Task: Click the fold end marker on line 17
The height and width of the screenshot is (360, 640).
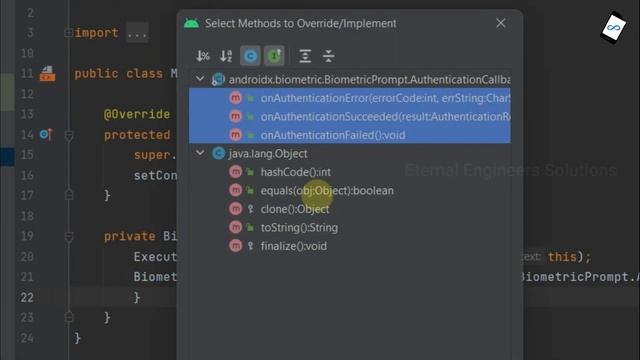Action: (69, 194)
